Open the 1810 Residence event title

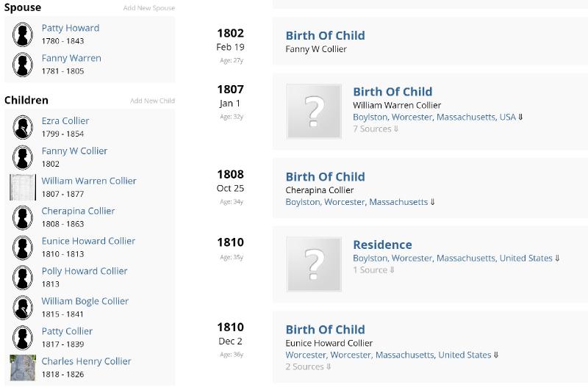382,245
